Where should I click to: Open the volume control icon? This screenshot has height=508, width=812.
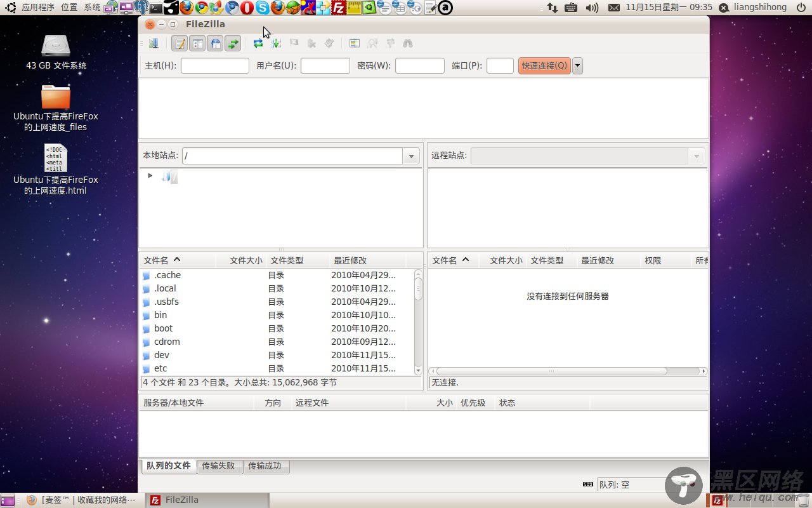tap(592, 8)
